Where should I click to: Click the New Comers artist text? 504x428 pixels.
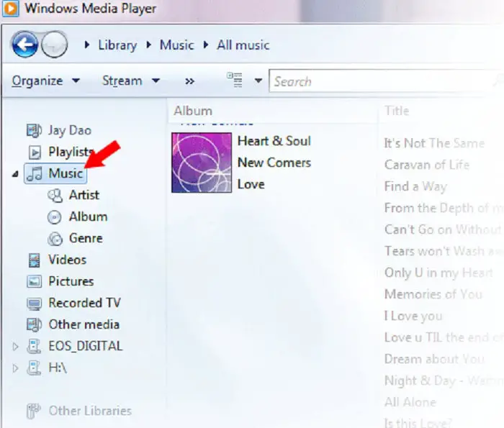point(274,163)
